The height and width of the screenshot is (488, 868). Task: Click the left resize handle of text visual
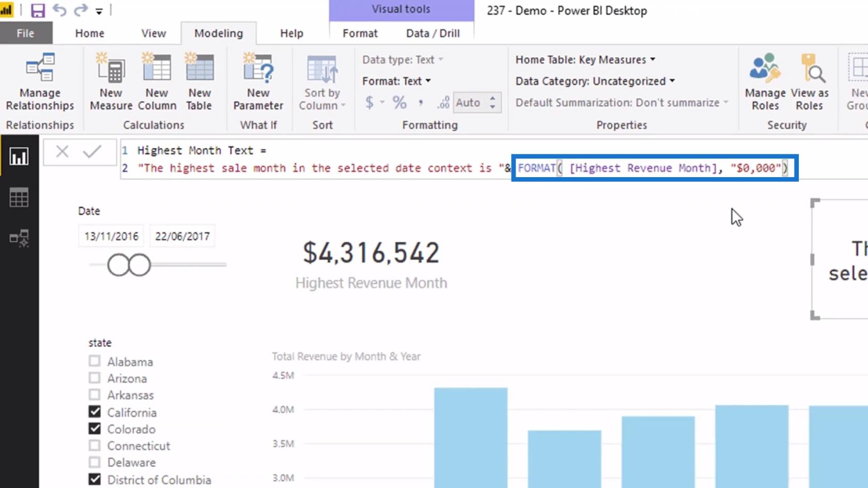(x=812, y=259)
